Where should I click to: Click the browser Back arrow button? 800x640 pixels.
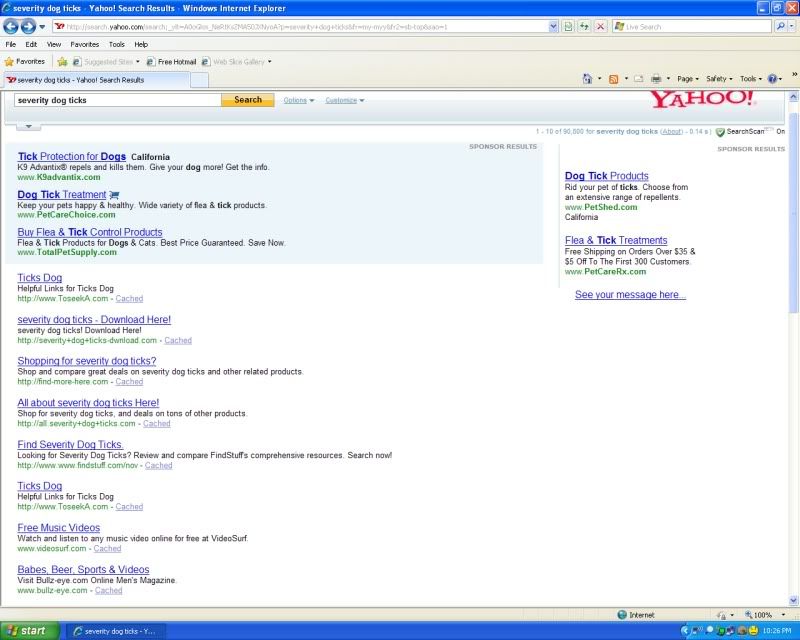(13, 26)
